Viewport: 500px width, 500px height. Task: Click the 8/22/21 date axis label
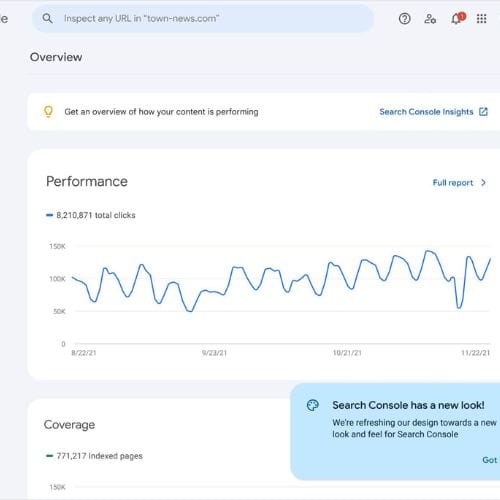point(84,353)
